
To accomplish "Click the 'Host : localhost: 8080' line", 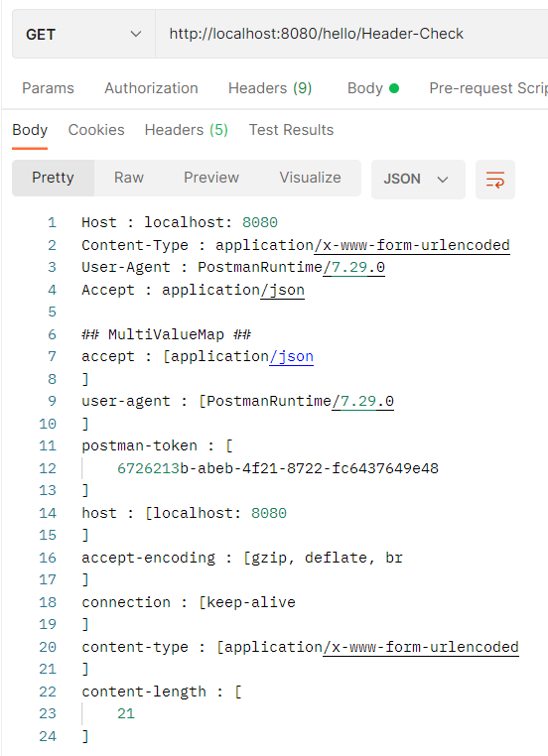I will coord(180,223).
